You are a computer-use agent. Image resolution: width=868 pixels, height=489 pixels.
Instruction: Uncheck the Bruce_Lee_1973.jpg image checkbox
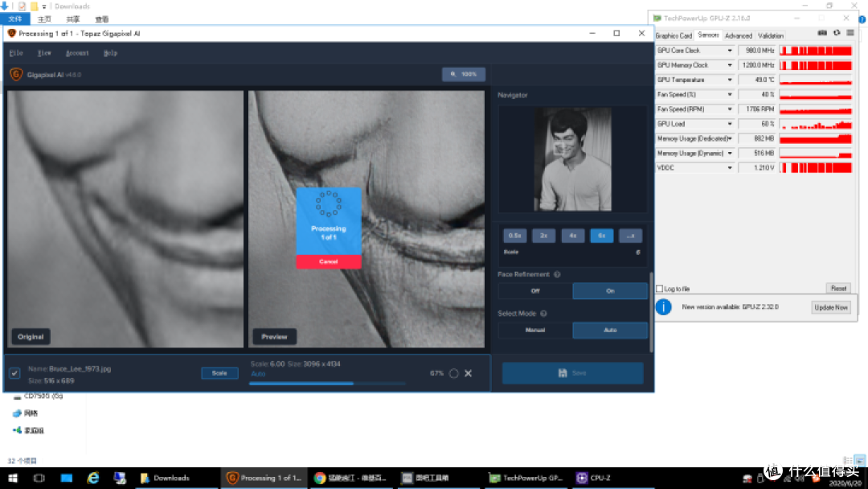click(15, 373)
